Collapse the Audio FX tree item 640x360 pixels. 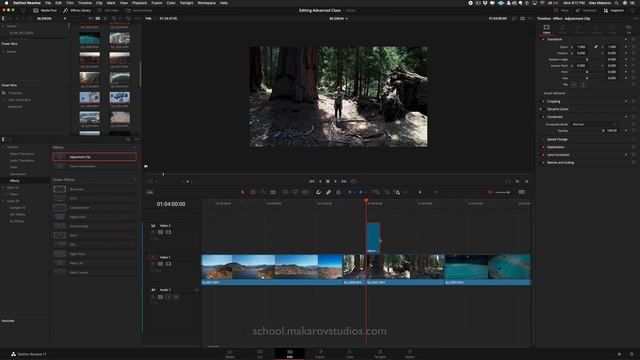(4, 201)
